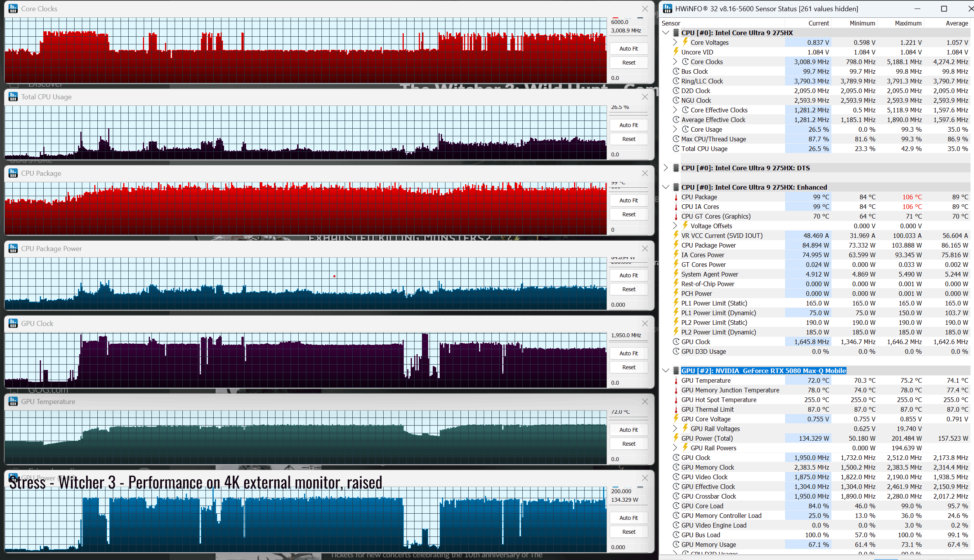Click Reset in the CPU Package graph
Viewport: 974px width, 560px height.
coord(629,214)
